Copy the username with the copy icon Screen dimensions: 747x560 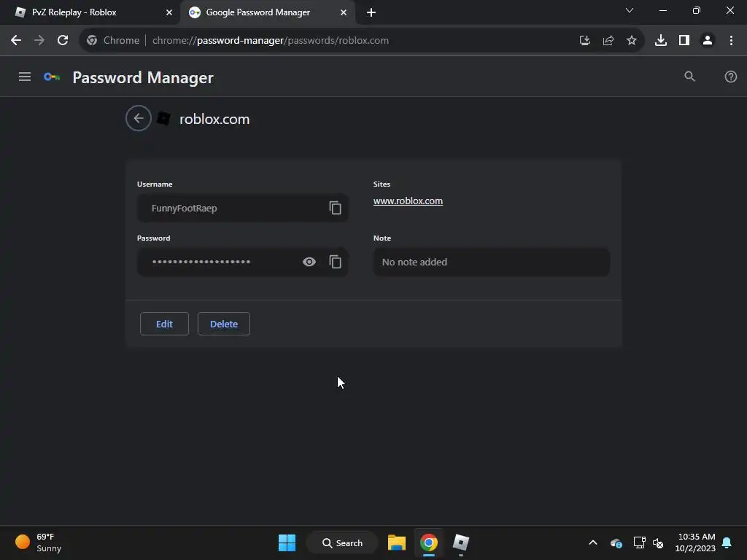tap(335, 208)
